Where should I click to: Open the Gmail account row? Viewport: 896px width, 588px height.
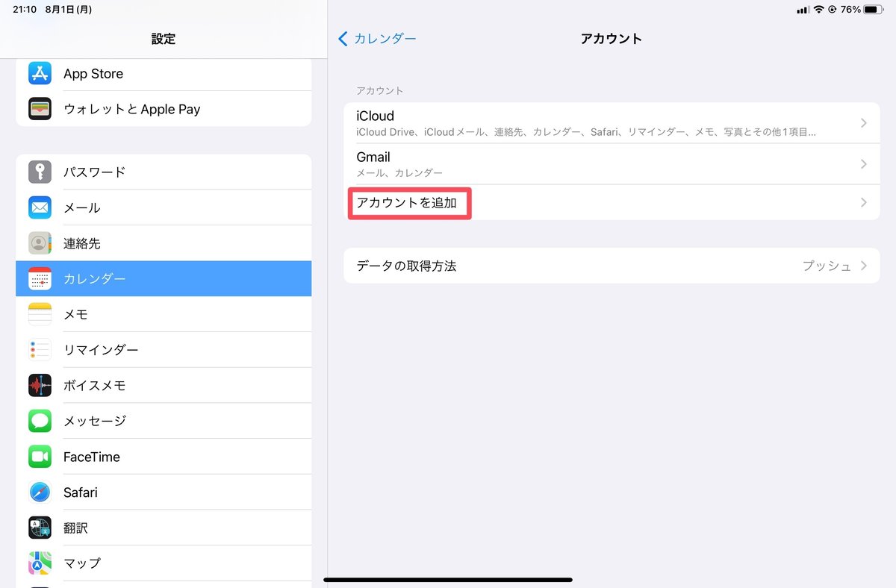[x=612, y=164]
